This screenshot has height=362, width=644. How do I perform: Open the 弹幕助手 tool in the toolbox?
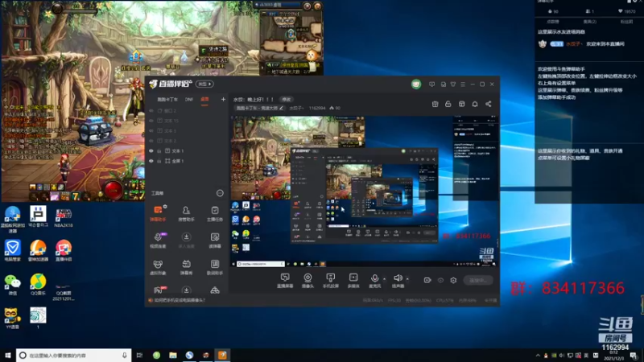(158, 214)
